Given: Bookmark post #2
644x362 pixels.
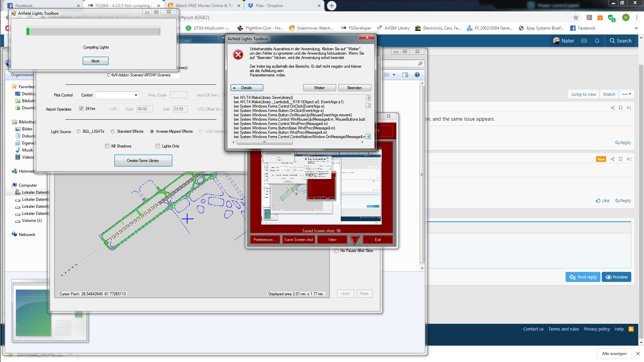Looking at the screenshot, I should (621, 159).
